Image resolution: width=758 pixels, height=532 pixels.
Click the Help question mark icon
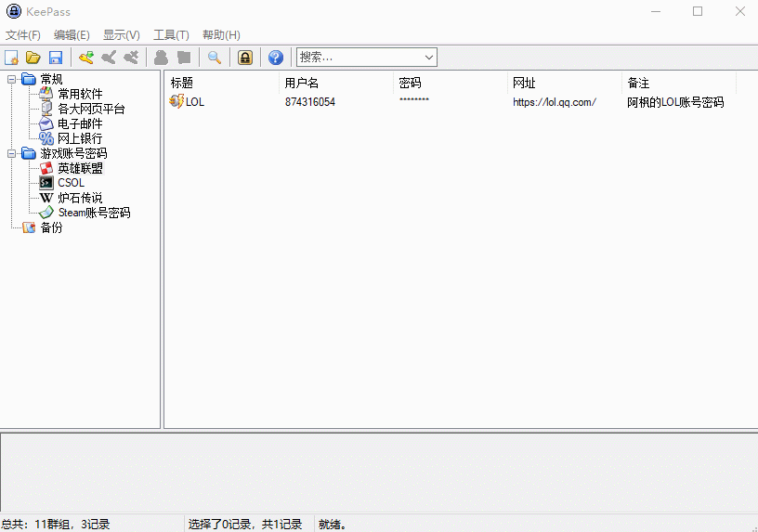276,58
